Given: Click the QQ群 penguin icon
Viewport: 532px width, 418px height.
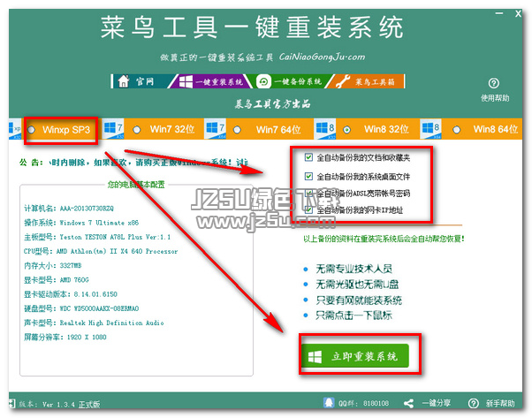Looking at the screenshot, I should coord(329,403).
